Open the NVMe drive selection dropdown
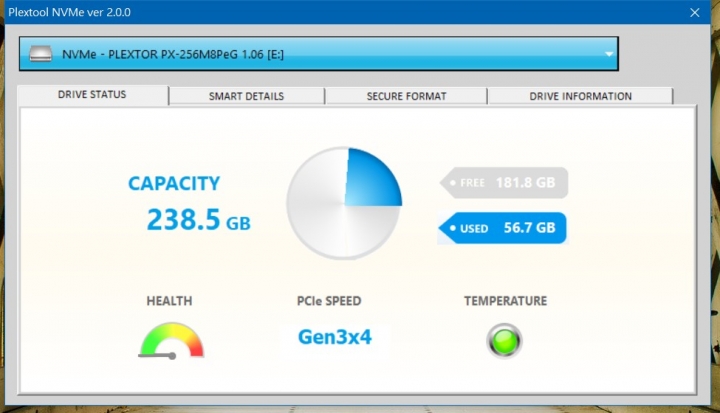Image resolution: width=720 pixels, height=413 pixels. pyautogui.click(x=319, y=54)
